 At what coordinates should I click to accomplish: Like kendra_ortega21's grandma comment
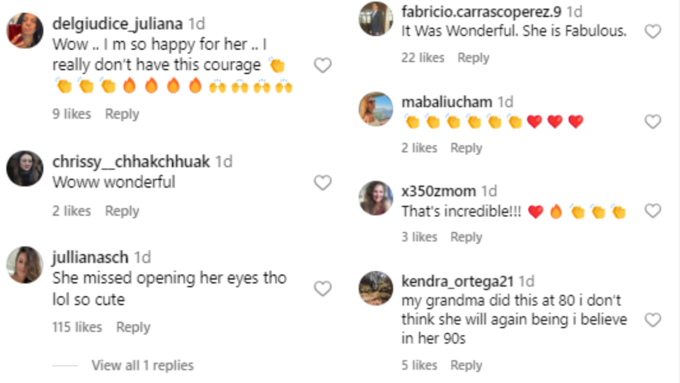pos(653,320)
